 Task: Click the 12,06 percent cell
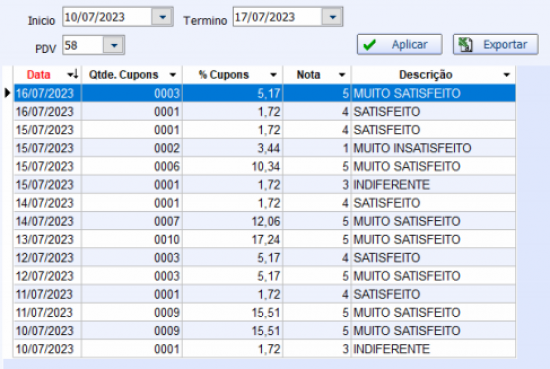click(233, 221)
